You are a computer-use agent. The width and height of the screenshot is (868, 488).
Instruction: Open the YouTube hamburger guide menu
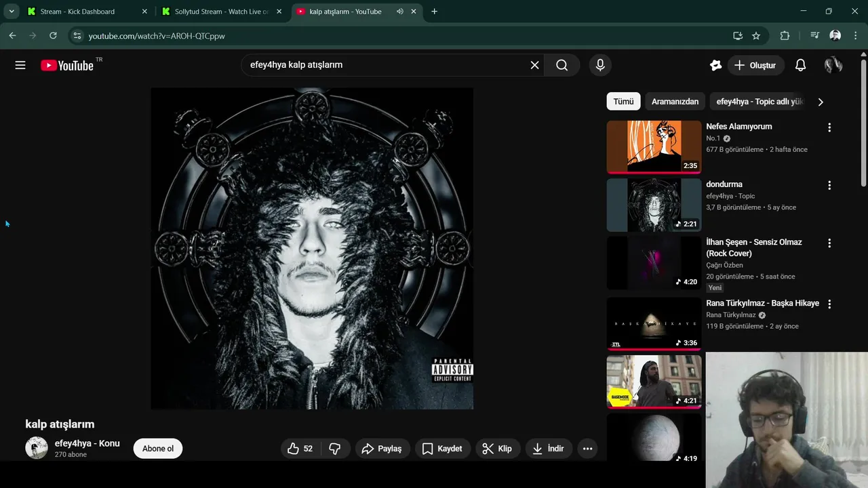[20, 65]
